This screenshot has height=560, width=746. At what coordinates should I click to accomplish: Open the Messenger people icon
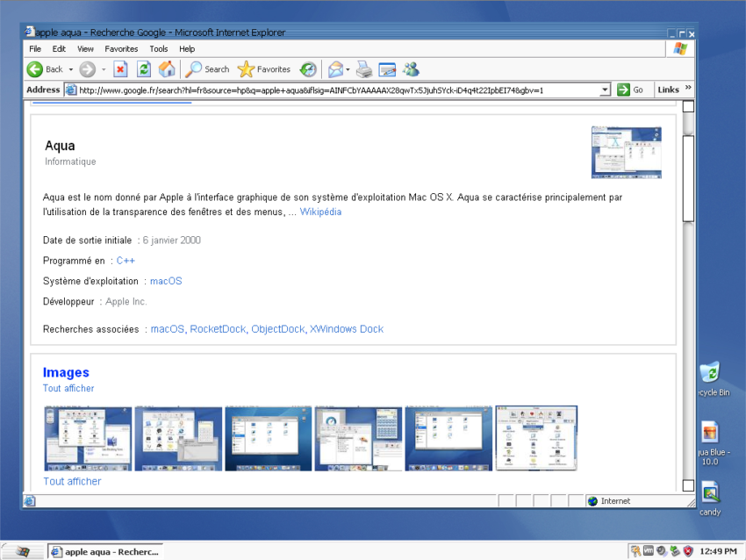pos(411,69)
